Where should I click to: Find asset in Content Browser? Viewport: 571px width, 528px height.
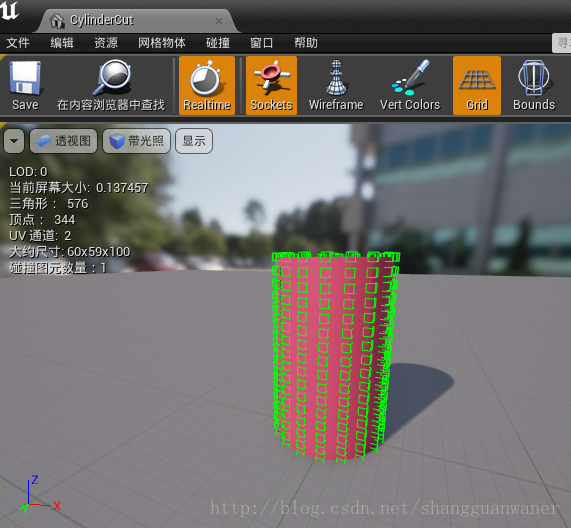[x=111, y=86]
